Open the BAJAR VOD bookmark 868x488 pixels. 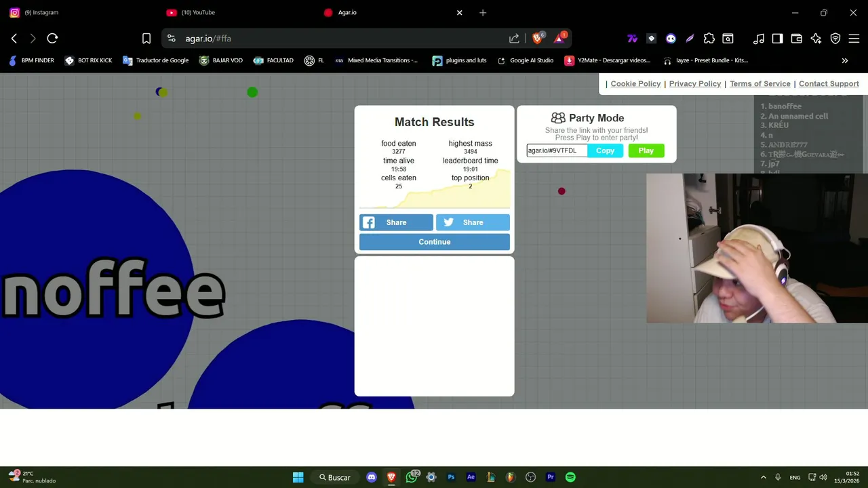pyautogui.click(x=220, y=60)
